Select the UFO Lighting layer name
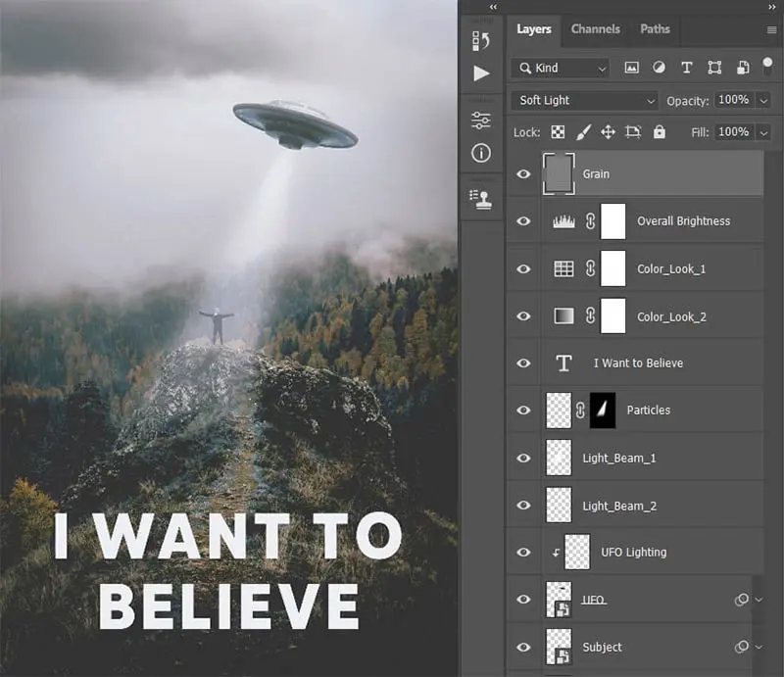Screen dimensions: 784x677 [633, 552]
